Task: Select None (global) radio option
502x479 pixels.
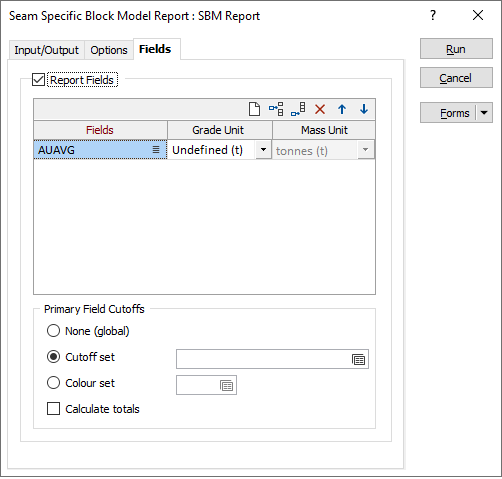Action: [x=53, y=331]
